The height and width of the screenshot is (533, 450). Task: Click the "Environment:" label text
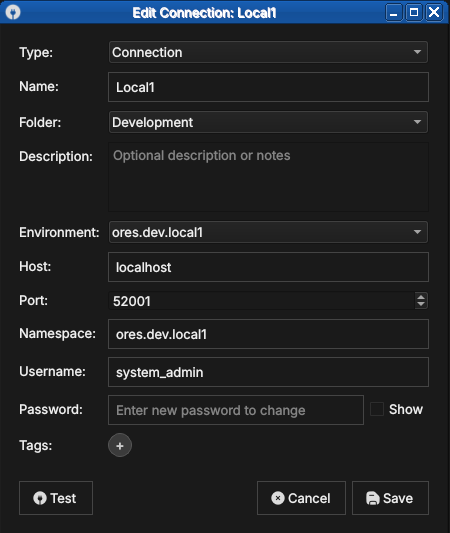click(x=59, y=233)
